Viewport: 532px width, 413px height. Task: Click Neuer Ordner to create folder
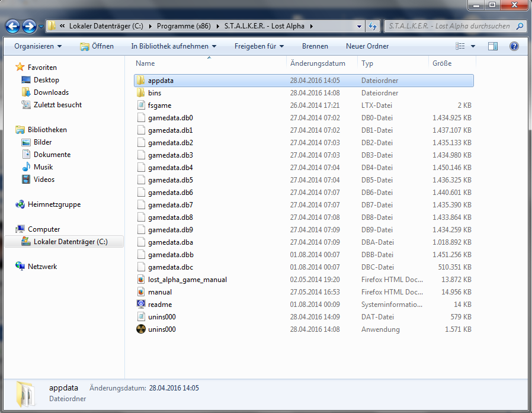pos(367,46)
